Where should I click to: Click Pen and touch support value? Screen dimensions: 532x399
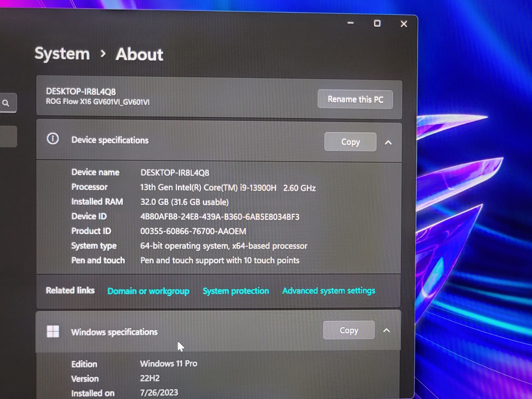click(x=220, y=261)
